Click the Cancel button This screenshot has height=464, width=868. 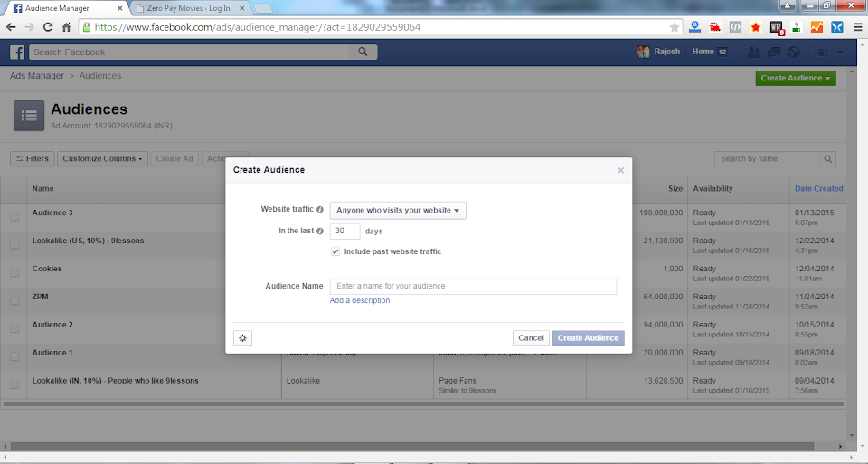coord(531,337)
